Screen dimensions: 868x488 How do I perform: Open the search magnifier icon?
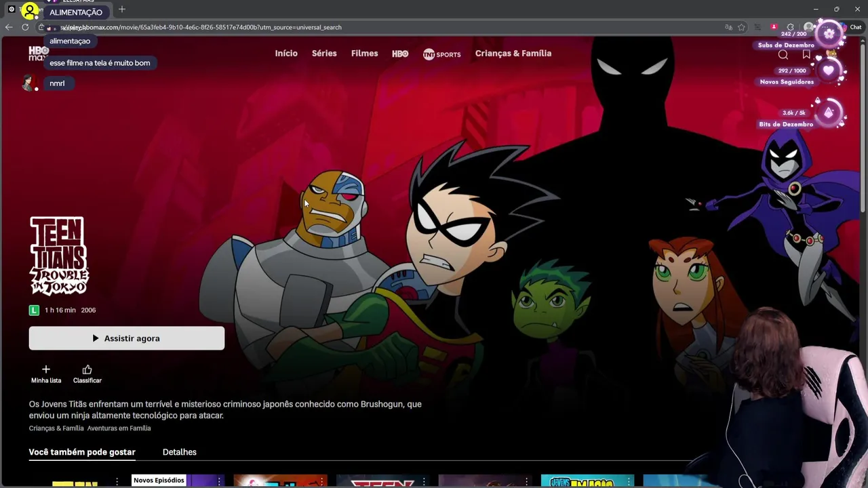coord(783,55)
